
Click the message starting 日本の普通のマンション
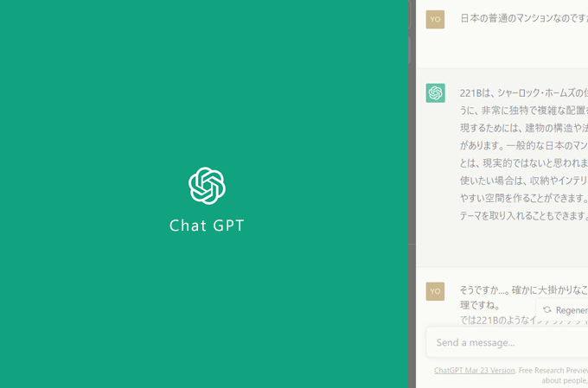coord(524,18)
